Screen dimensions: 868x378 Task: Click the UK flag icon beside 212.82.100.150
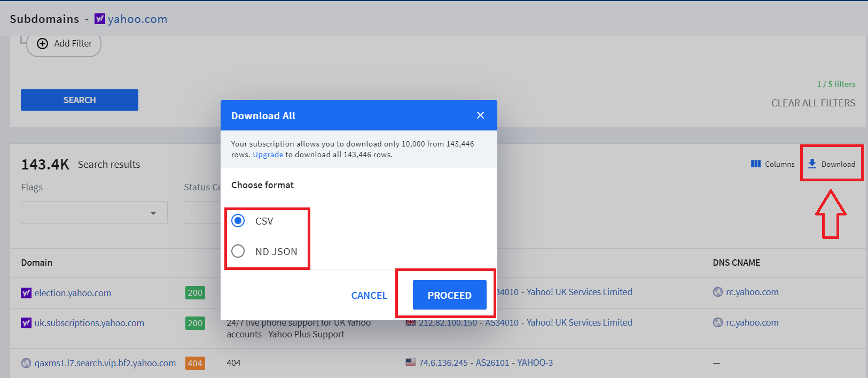pyautogui.click(x=411, y=323)
